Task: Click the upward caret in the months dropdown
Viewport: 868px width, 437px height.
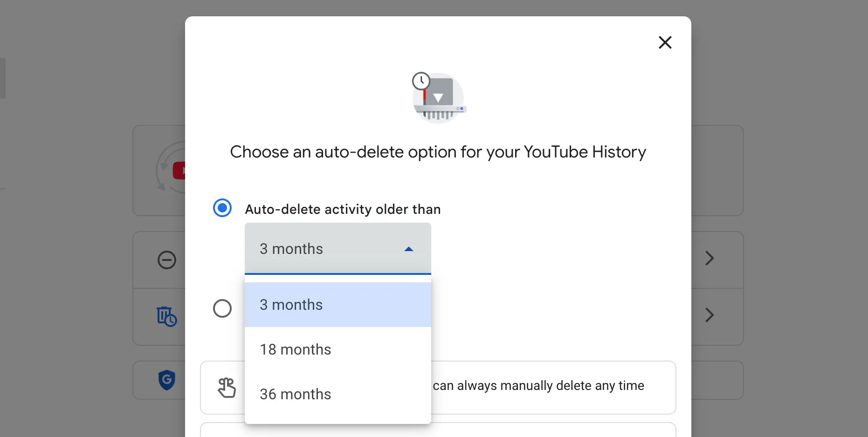Action: click(409, 249)
